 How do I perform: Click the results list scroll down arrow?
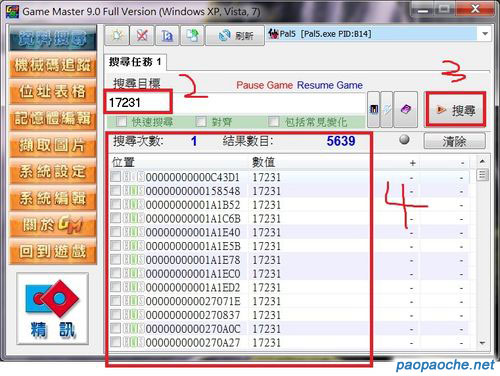click(482, 343)
